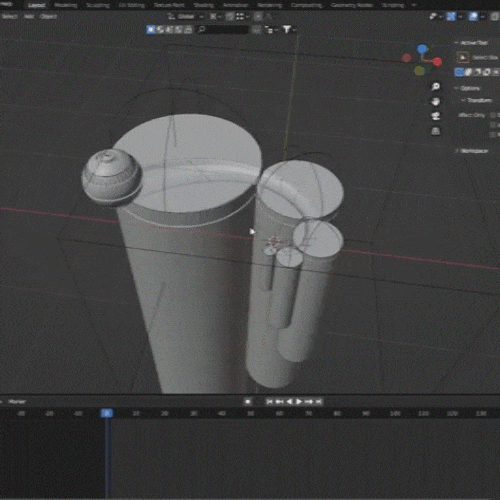Viewport: 500px width, 500px height.
Task: Click the blue Z axis gizmo ball
Action: click(422, 49)
